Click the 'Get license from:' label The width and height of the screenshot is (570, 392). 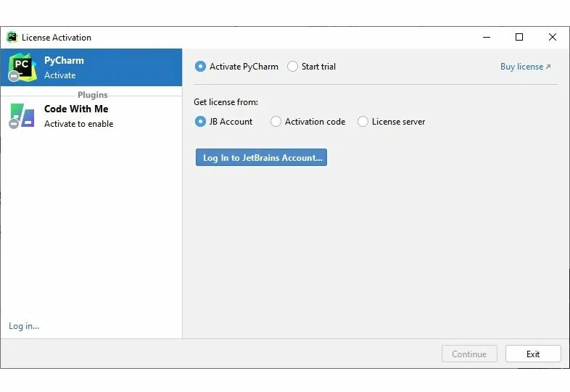tap(226, 102)
